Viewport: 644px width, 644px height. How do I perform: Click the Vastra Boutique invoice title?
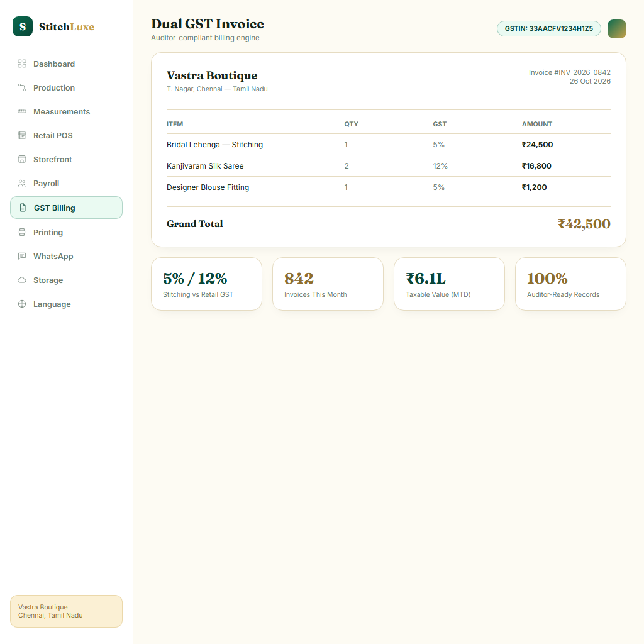coord(212,75)
